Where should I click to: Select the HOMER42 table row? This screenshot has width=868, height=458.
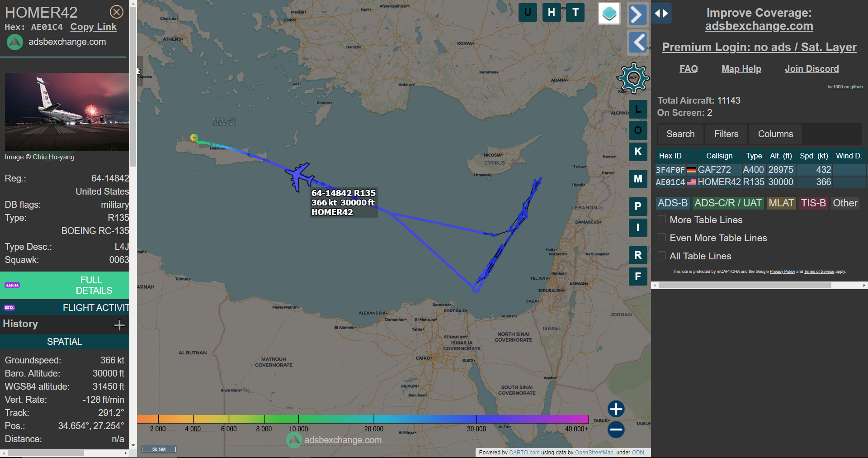click(x=761, y=182)
